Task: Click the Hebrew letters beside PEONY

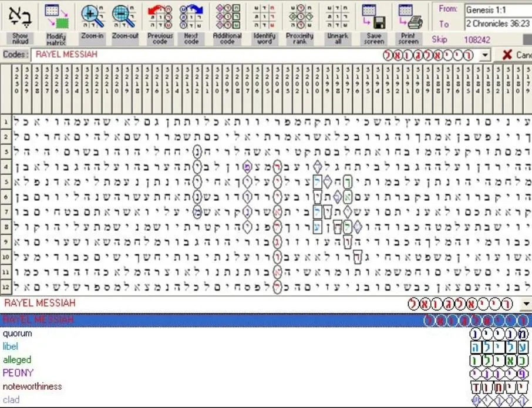Action: 499,374
